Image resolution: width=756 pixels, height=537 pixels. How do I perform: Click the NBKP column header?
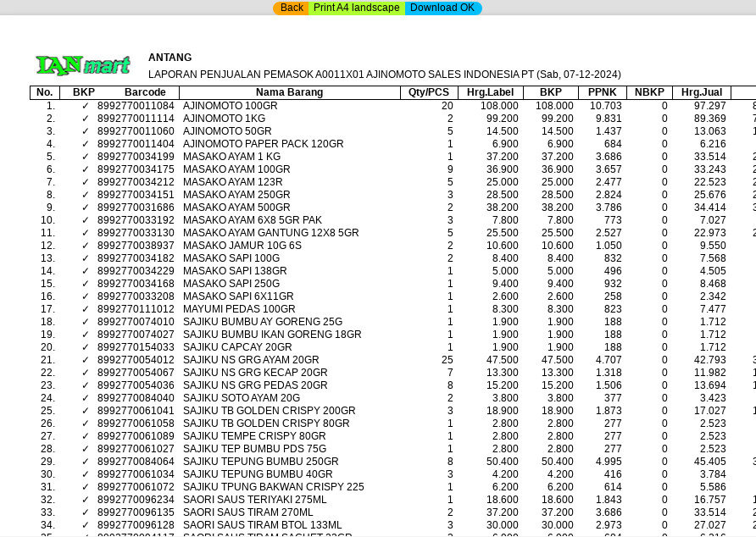click(x=649, y=92)
